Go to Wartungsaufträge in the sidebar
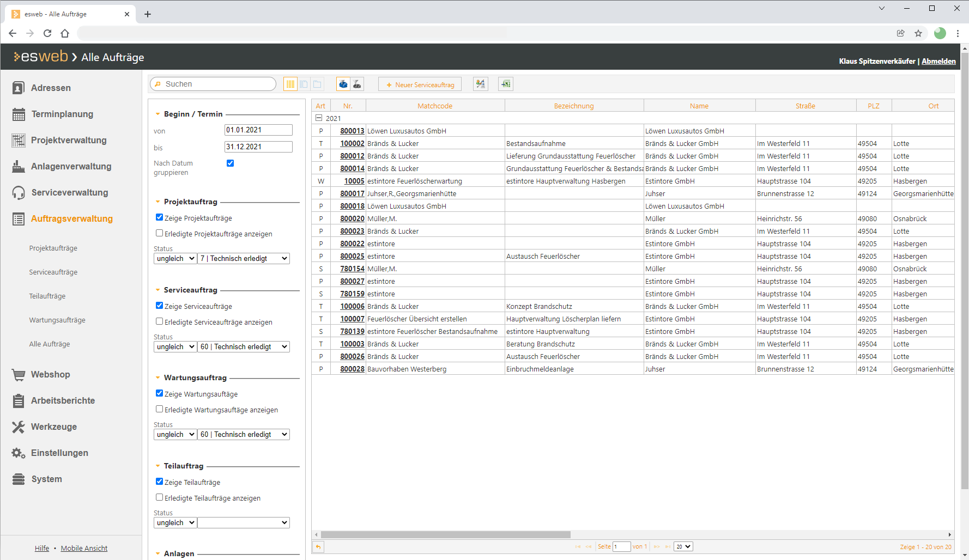This screenshot has width=969, height=560. point(57,320)
